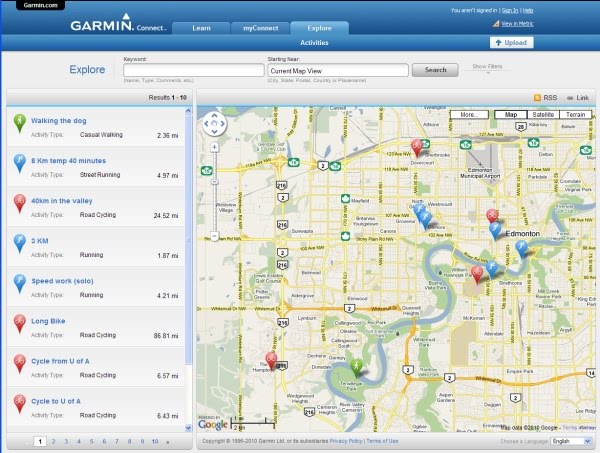600x453 pixels.
Task: Open the Learn tab
Action: 201,28
